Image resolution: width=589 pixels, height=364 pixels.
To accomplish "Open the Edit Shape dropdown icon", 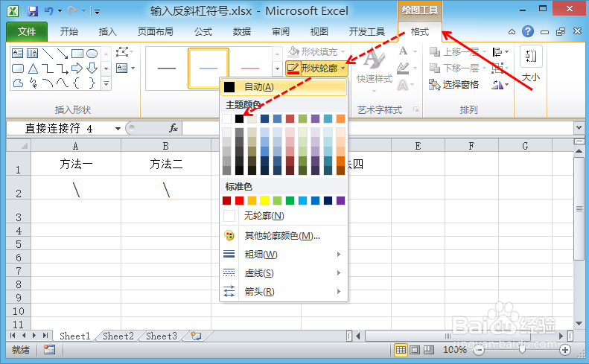I will (124, 51).
